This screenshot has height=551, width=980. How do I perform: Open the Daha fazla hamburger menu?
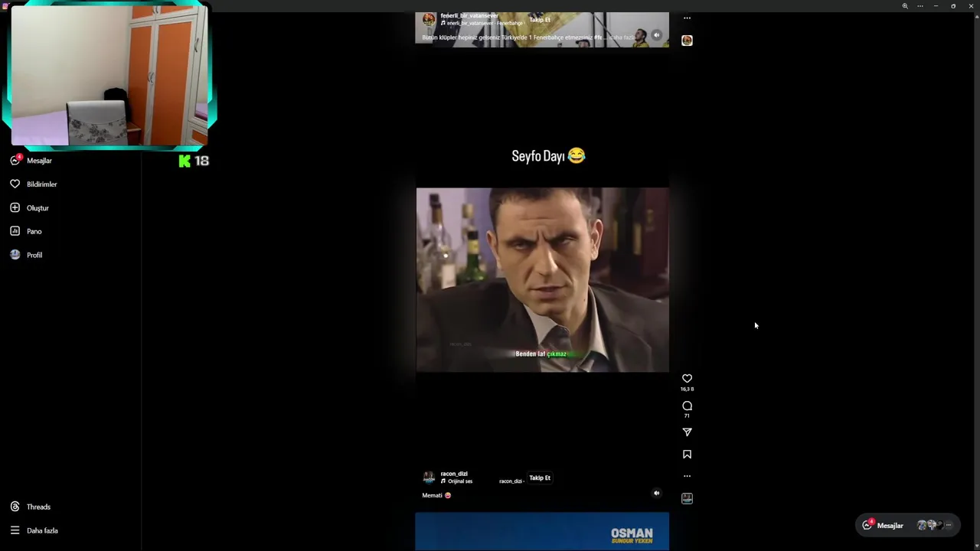pos(34,530)
